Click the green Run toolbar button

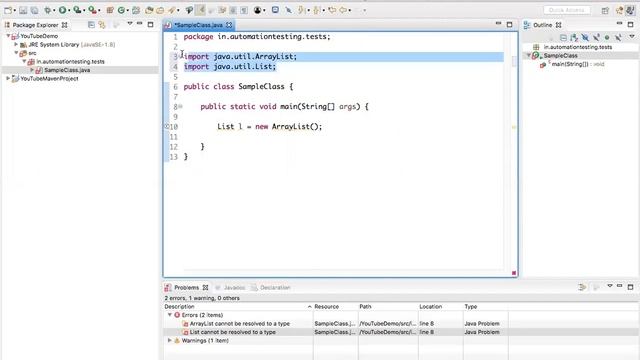pyautogui.click(x=62, y=10)
